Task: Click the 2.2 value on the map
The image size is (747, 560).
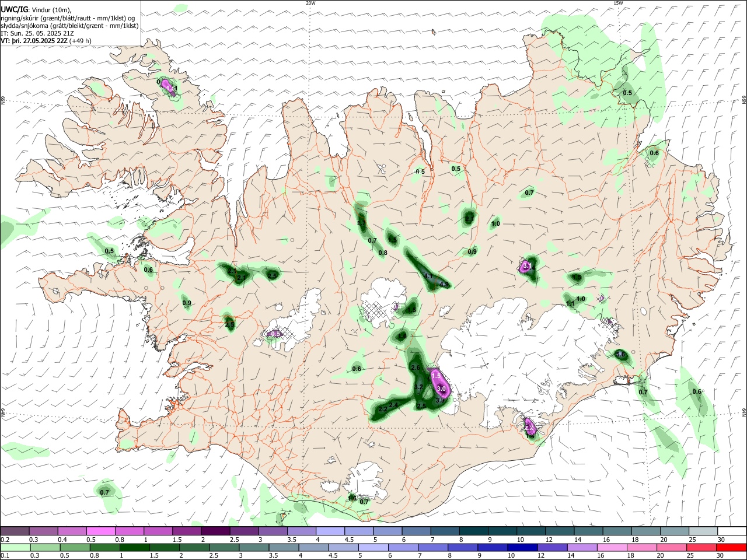Action: [383, 409]
